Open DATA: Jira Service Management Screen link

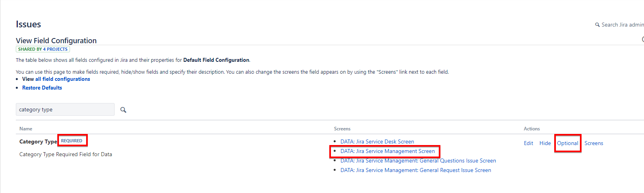pos(387,151)
